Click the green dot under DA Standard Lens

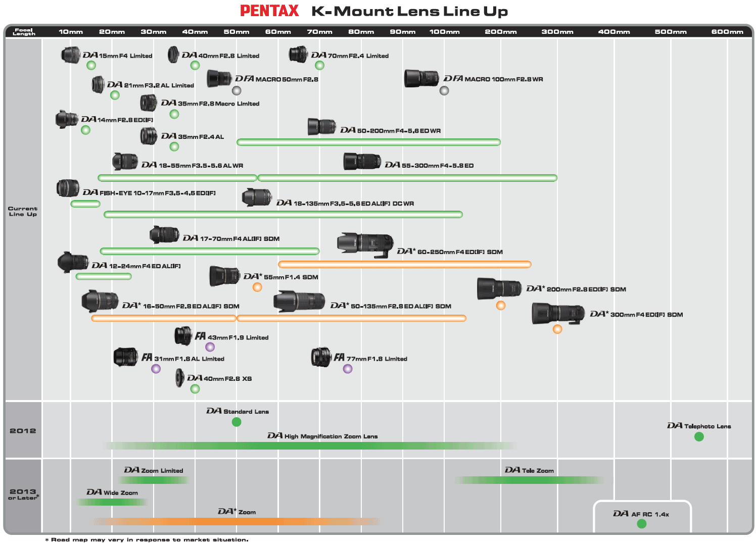point(237,422)
